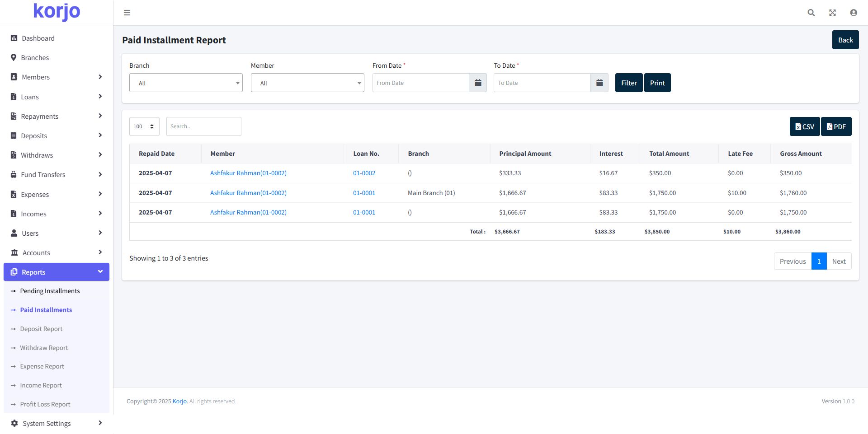Open loan number 01-0002 link
868x434 pixels.
pyautogui.click(x=364, y=173)
